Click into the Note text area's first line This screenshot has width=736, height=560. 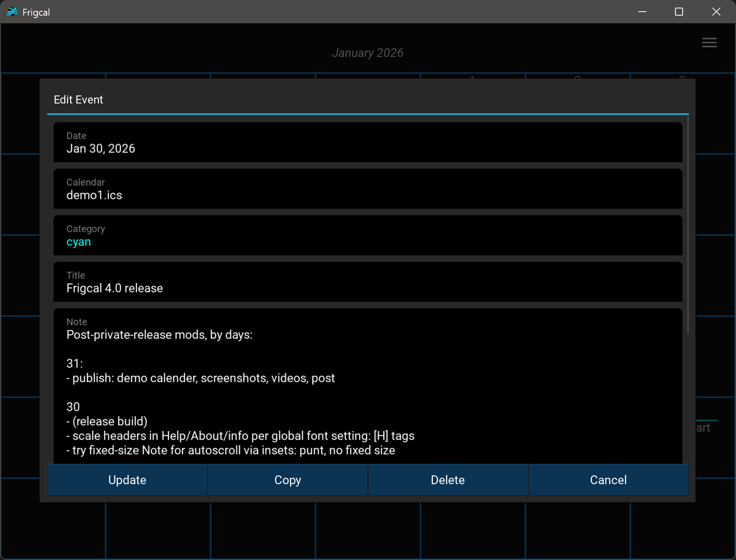159,335
